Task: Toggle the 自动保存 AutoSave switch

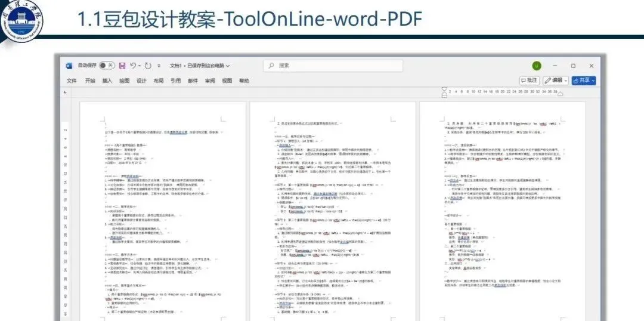Action: [x=107, y=66]
